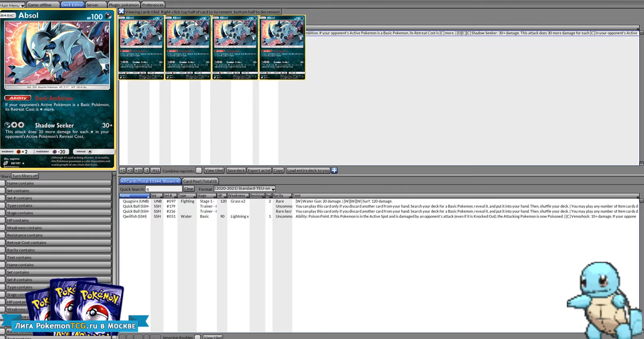The width and height of the screenshot is (644, 339).
Task: Click the Copy button
Action: [278, 170]
